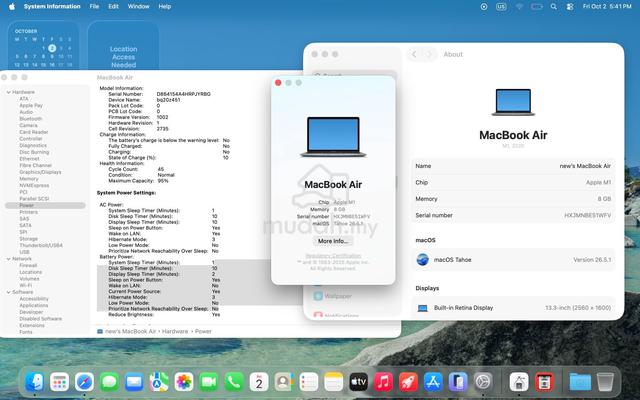The width and height of the screenshot is (640, 400).
Task: Open Mail app in the Dock
Action: pyautogui.click(x=134, y=382)
